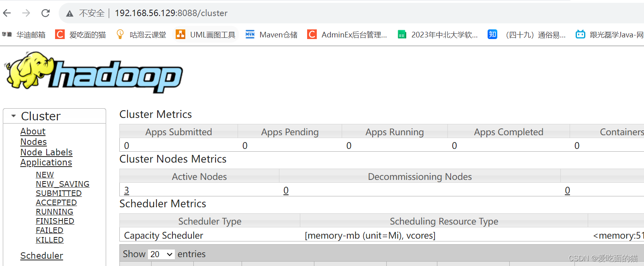Filter applications by FAILED state

click(x=49, y=230)
